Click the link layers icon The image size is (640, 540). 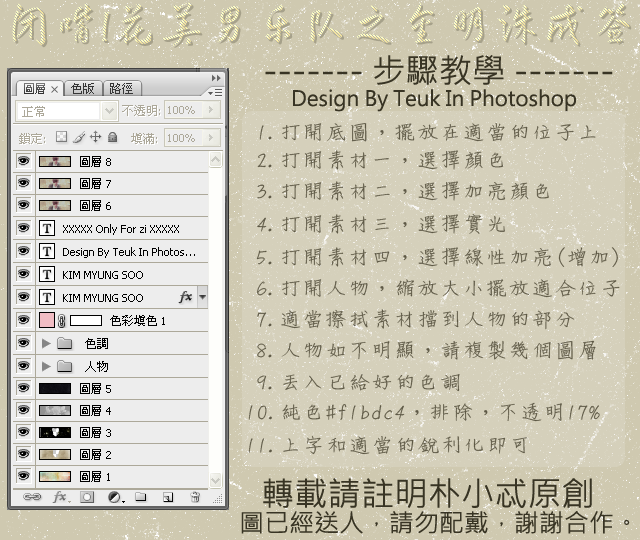point(31,496)
